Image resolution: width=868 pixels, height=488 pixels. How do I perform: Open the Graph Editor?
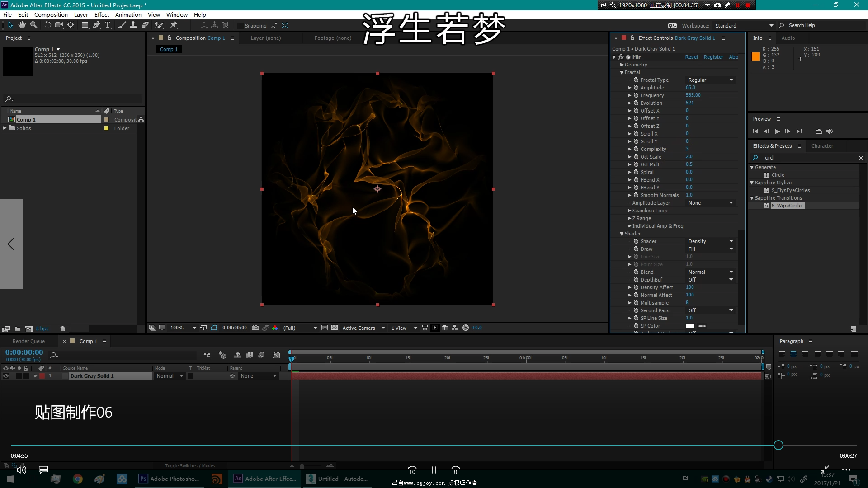pyautogui.click(x=277, y=356)
